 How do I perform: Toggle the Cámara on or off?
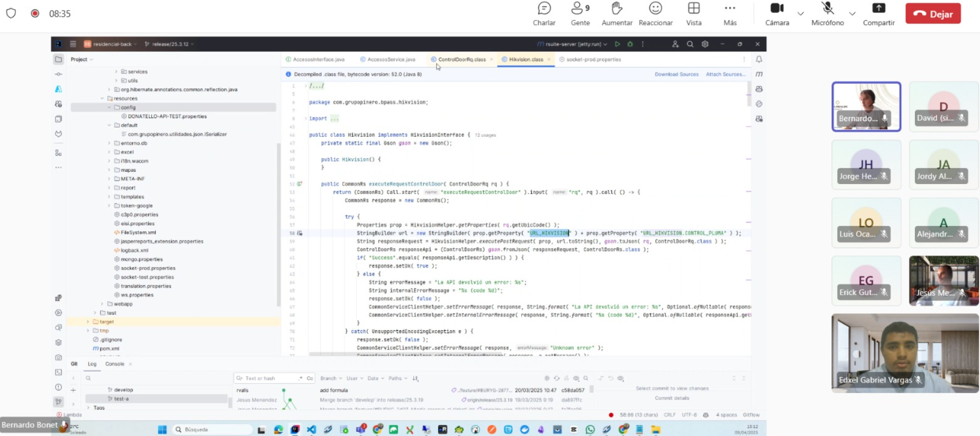[x=777, y=14]
